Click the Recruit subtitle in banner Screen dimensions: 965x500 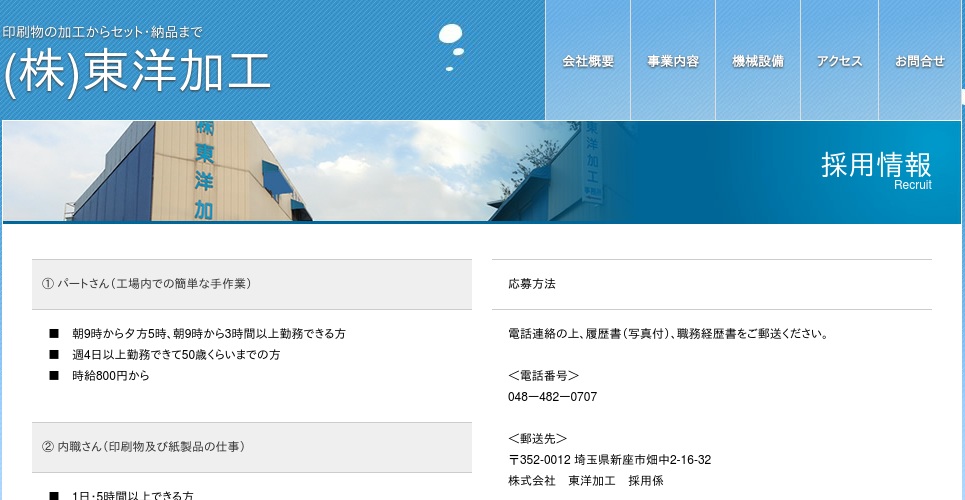(x=912, y=185)
